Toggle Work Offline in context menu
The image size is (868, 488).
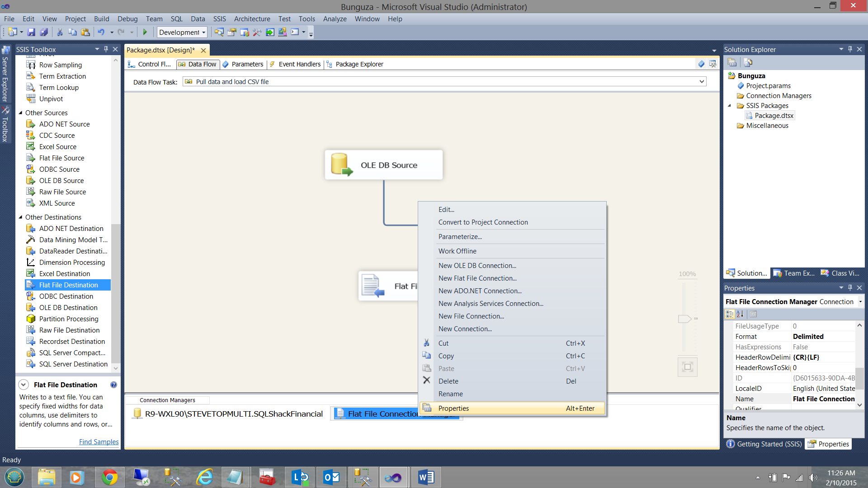(457, 251)
